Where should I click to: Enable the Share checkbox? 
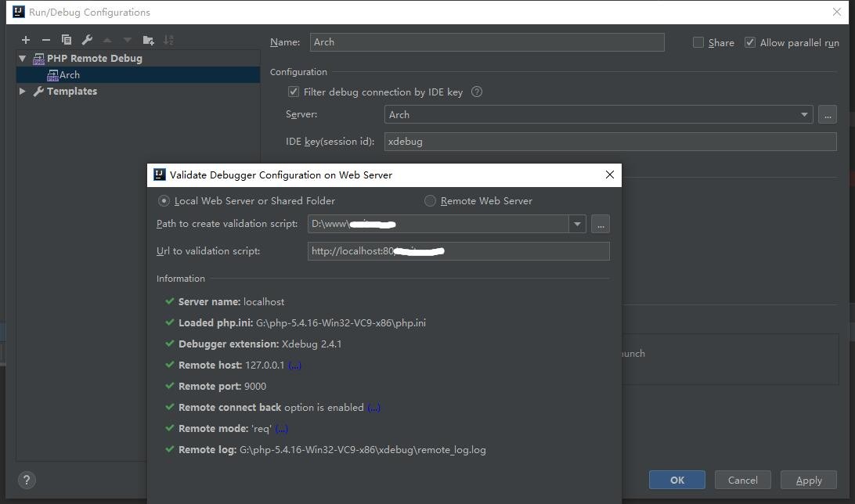click(698, 42)
